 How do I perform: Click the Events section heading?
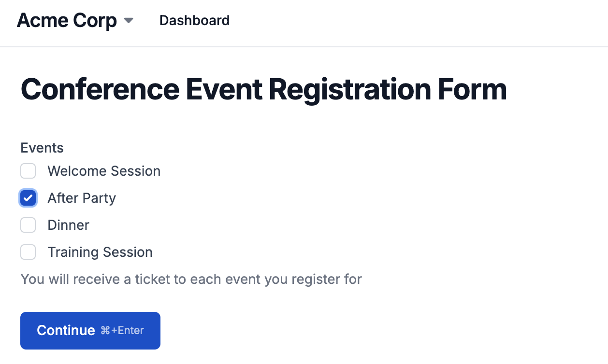pos(42,148)
